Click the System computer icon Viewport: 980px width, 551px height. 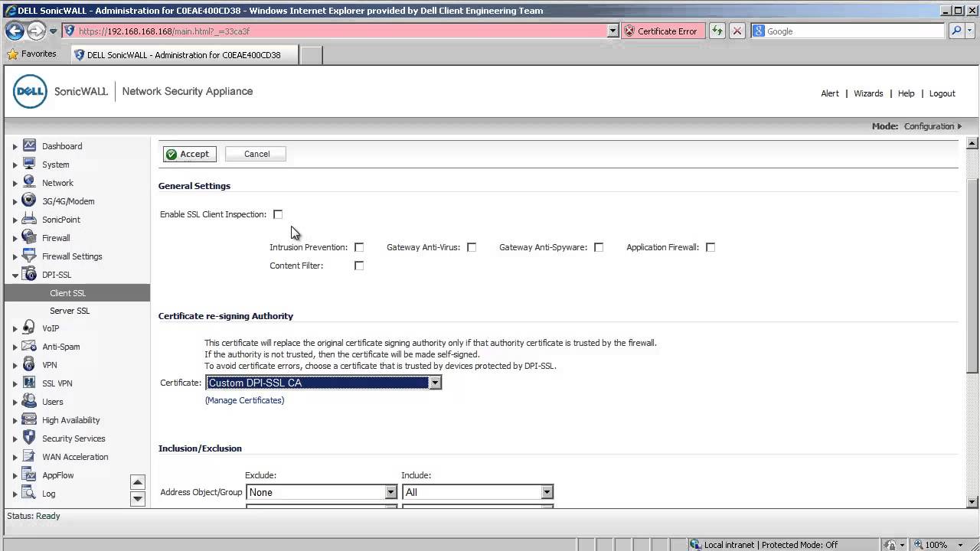(x=29, y=164)
